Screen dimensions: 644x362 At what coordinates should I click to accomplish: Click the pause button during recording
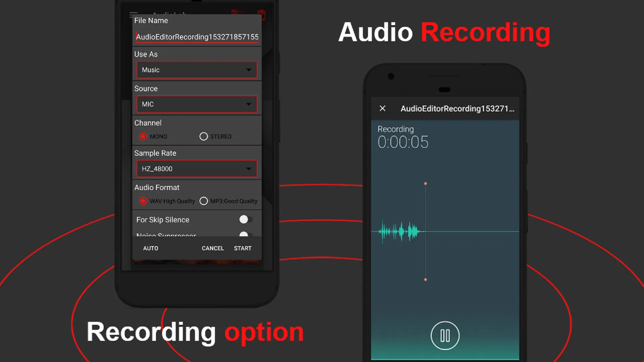pyautogui.click(x=444, y=335)
